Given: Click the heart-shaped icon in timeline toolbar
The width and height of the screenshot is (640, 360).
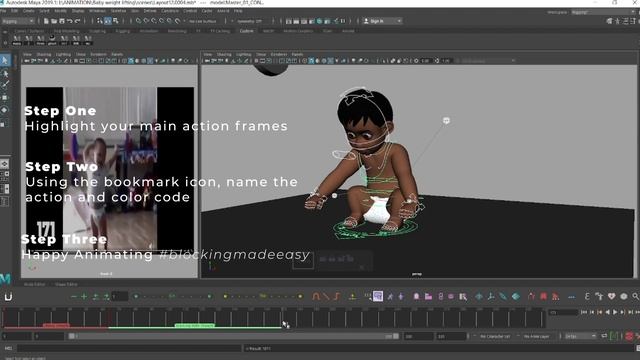Looking at the screenshot, I should (x=611, y=296).
